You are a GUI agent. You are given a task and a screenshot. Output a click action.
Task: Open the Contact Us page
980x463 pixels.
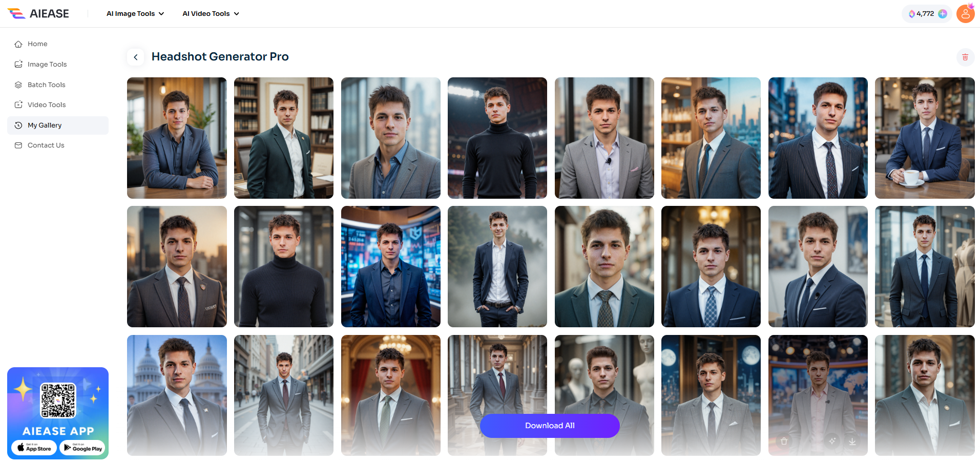point(46,145)
